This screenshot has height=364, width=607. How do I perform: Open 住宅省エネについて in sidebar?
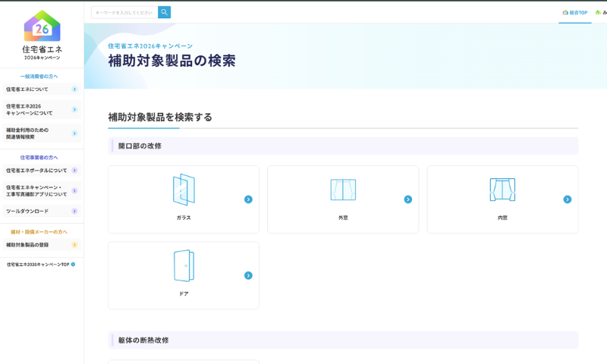point(41,89)
